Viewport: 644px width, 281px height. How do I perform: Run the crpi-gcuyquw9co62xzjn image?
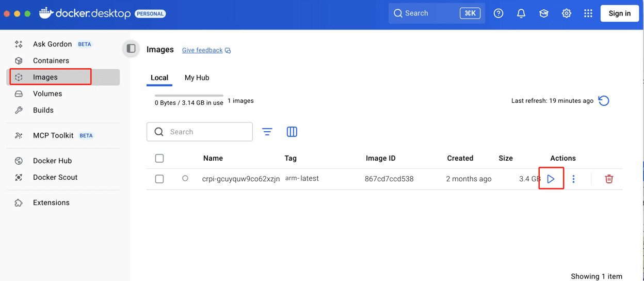(x=551, y=179)
